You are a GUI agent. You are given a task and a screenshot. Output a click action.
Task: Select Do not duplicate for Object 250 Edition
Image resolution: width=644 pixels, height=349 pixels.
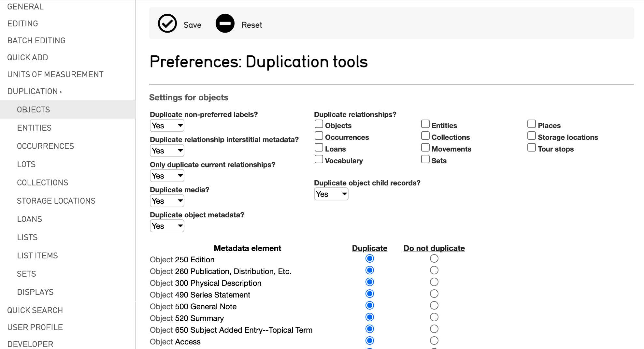pos(434,259)
